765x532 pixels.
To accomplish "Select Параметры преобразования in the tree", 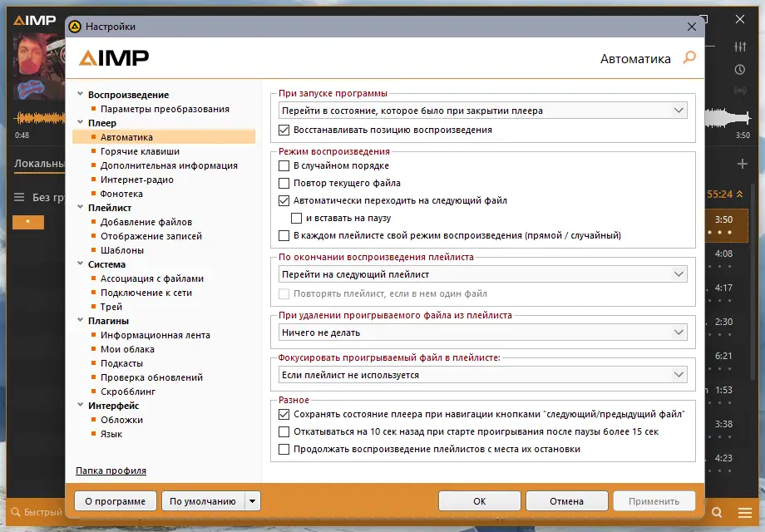I will (x=165, y=109).
